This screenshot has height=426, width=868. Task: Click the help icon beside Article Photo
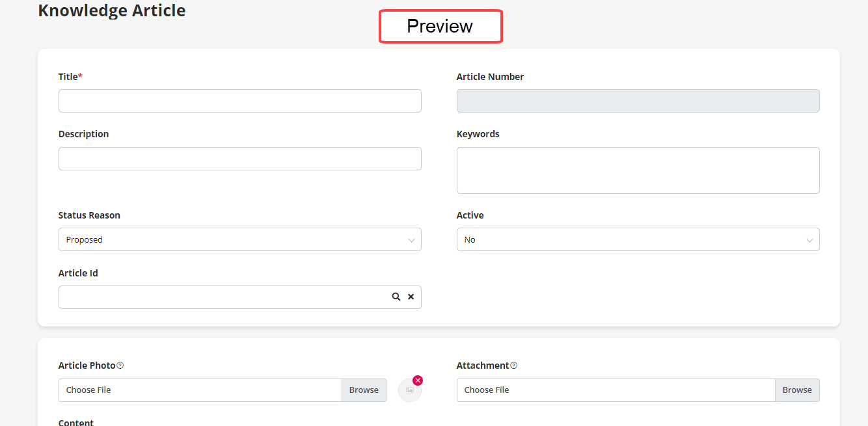(120, 366)
